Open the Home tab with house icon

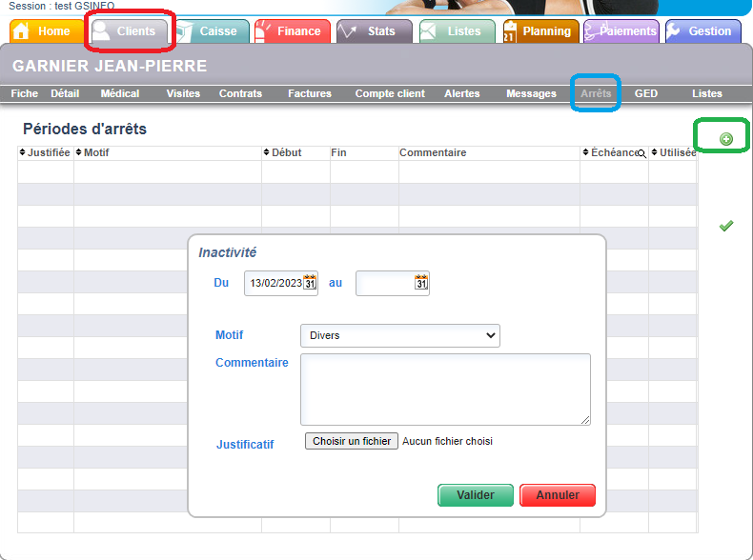point(43,31)
